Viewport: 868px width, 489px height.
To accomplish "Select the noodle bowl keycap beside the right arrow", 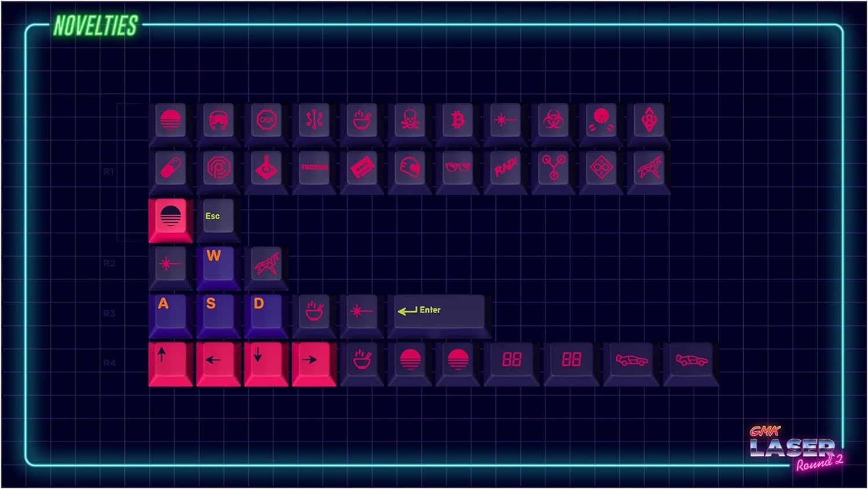I will point(362,364).
